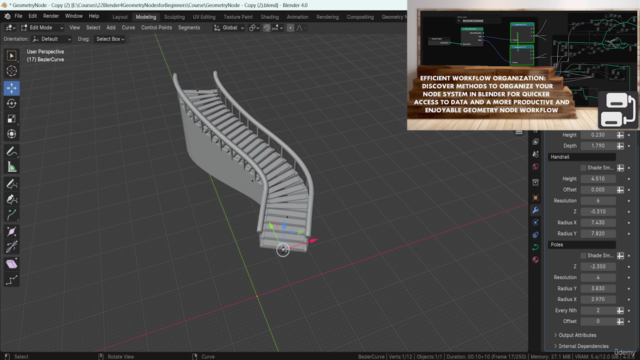The height and width of the screenshot is (360, 640).
Task: Switch to the Sculpting workspace tab
Action: click(x=174, y=17)
